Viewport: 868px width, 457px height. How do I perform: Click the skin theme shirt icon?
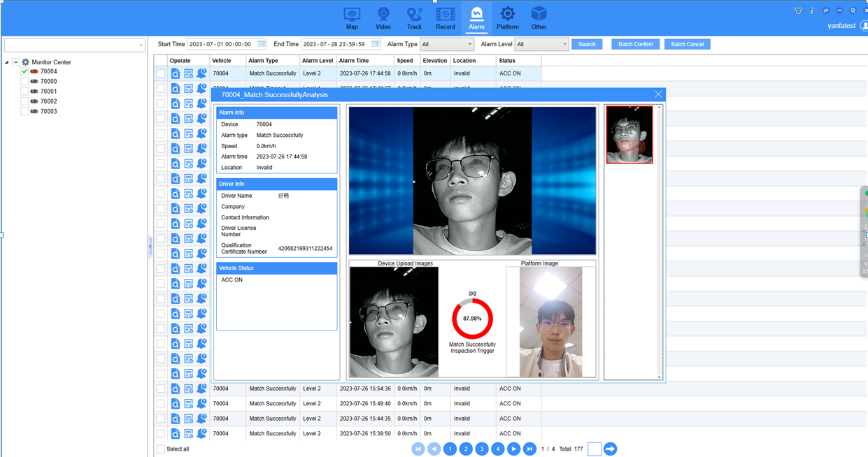point(798,10)
